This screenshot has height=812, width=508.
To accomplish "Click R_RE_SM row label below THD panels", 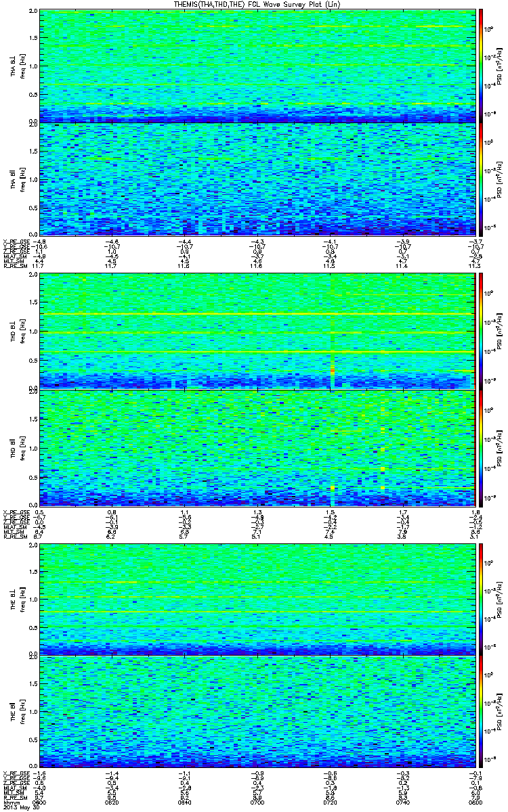I will pyautogui.click(x=15, y=536).
